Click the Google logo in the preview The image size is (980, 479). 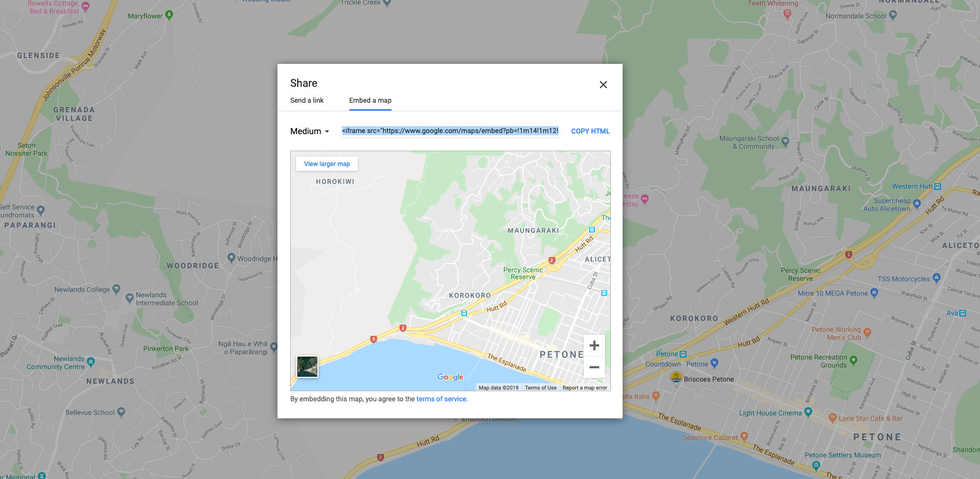click(x=451, y=377)
